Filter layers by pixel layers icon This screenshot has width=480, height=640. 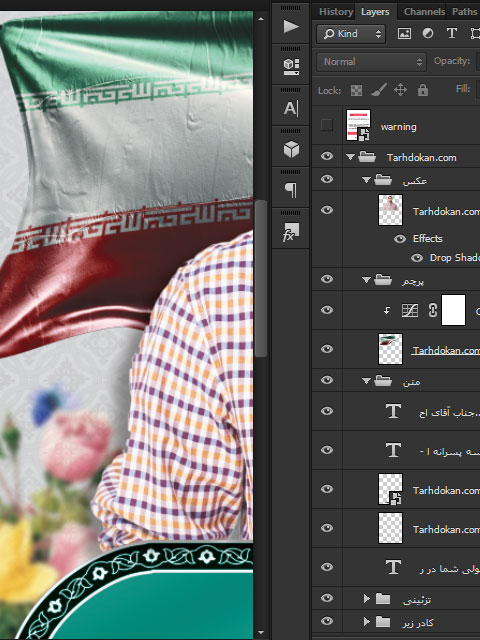click(404, 33)
